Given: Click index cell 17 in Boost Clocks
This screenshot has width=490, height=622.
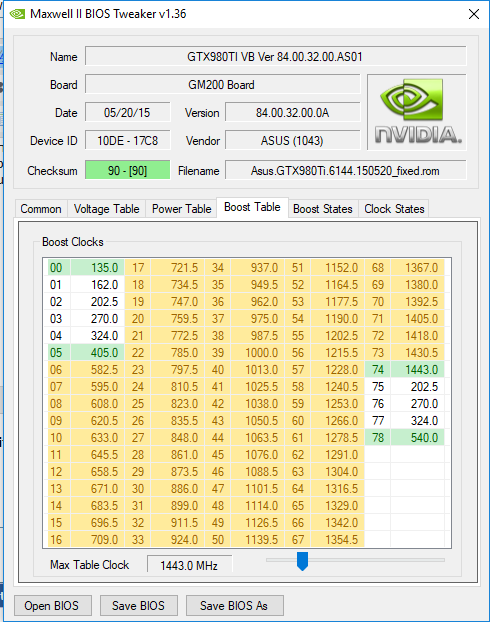Looking at the screenshot, I should point(138,268).
